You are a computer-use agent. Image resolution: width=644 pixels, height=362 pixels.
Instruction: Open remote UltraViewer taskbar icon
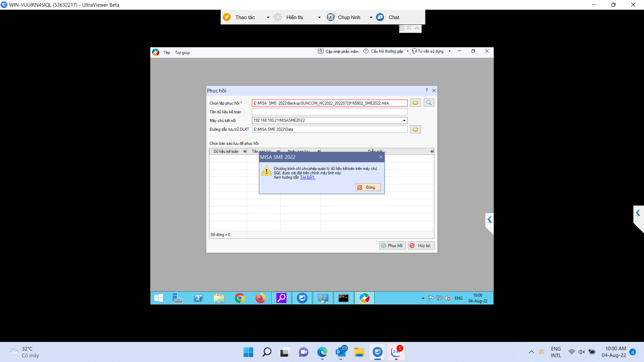302,298
